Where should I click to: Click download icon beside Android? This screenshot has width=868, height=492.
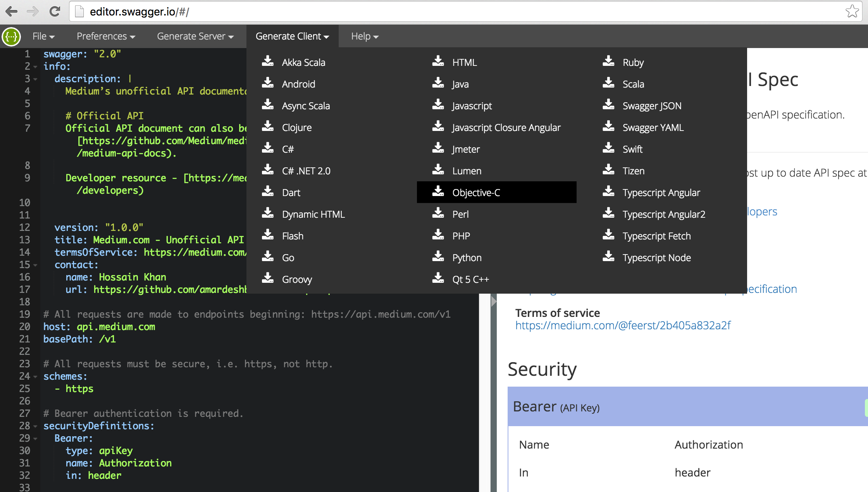click(268, 83)
